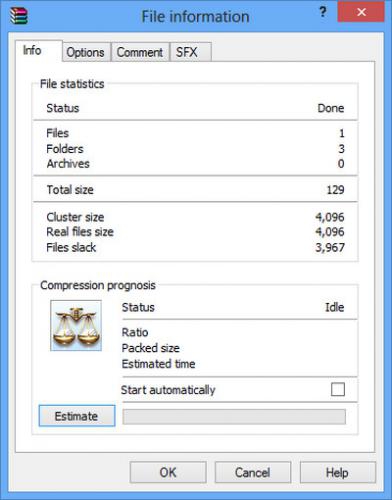Enable the Start automatically checkbox
The height and width of the screenshot is (500, 392).
[338, 389]
